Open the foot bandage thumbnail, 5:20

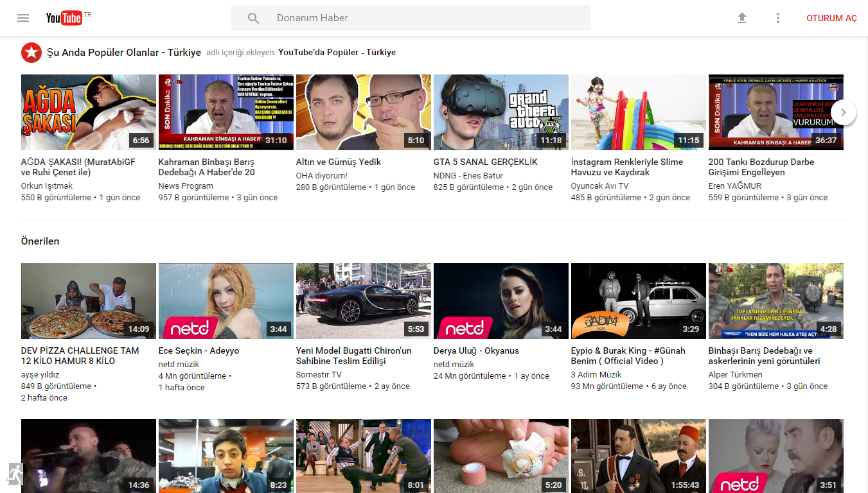pos(501,456)
